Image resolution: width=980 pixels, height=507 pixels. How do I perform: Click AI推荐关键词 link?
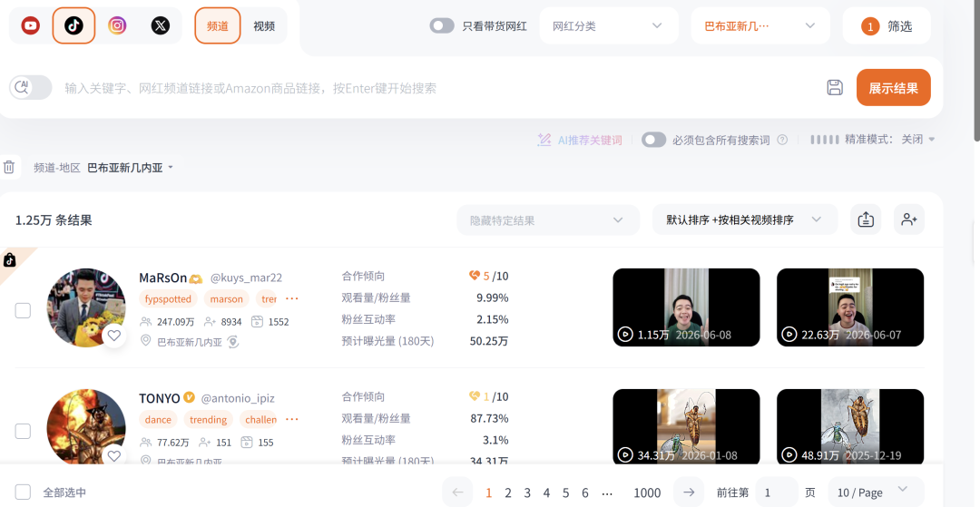click(580, 140)
